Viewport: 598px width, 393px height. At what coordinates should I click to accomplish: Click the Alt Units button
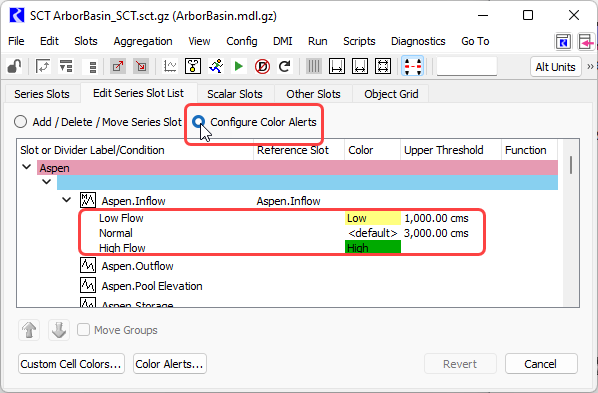click(x=555, y=67)
